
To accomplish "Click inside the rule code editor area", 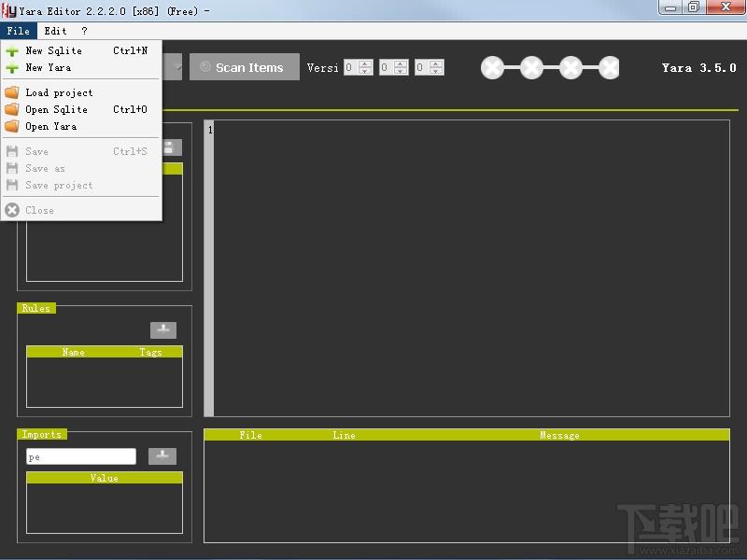I will coord(472,268).
